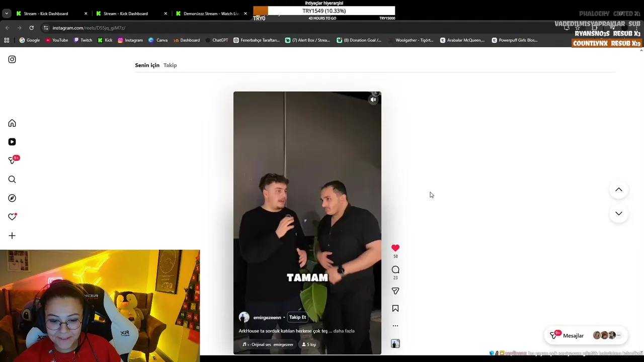Viewport: 644px width, 362px height.
Task: Reload the page with refresh icon
Action: pos(31,28)
